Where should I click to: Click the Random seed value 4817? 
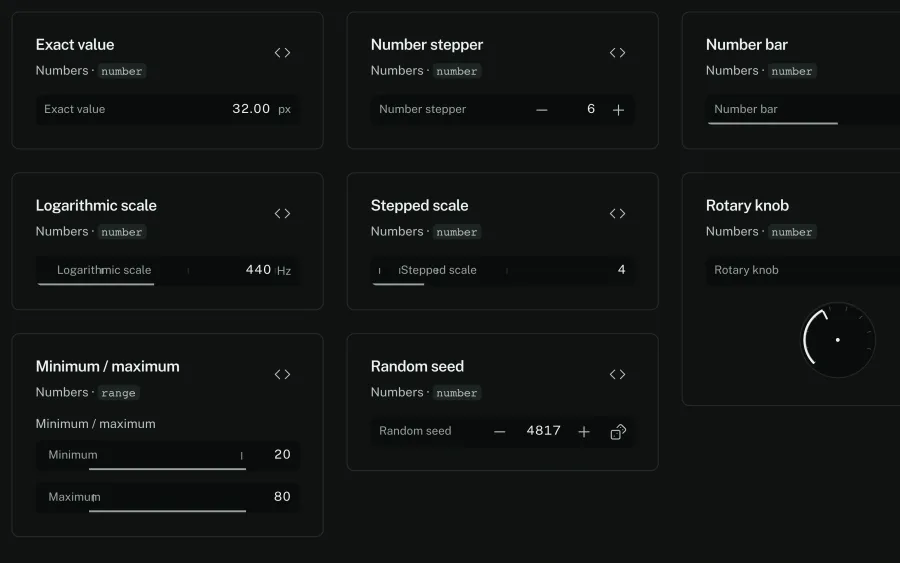pyautogui.click(x=543, y=430)
